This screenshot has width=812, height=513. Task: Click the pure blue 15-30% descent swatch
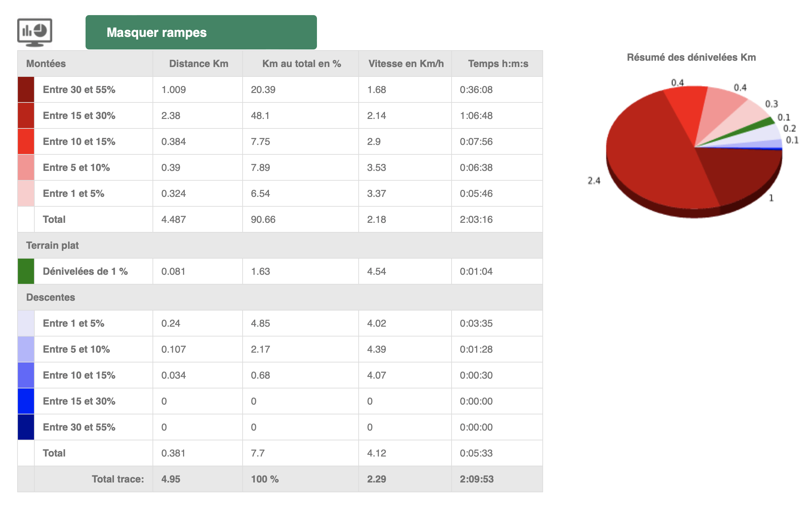pyautogui.click(x=26, y=401)
